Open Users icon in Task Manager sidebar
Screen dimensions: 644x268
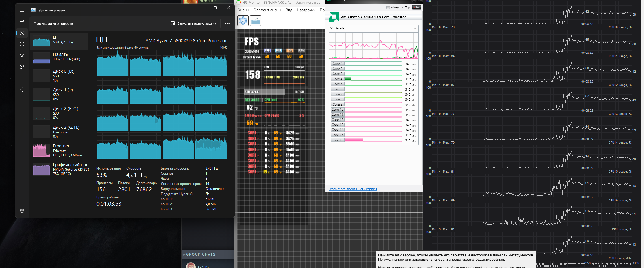(22, 67)
